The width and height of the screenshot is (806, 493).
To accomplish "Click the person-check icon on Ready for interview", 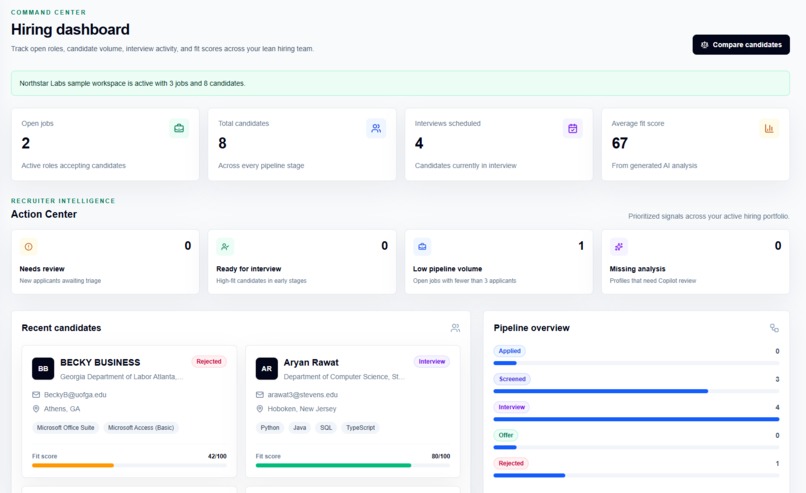I will coord(225,247).
